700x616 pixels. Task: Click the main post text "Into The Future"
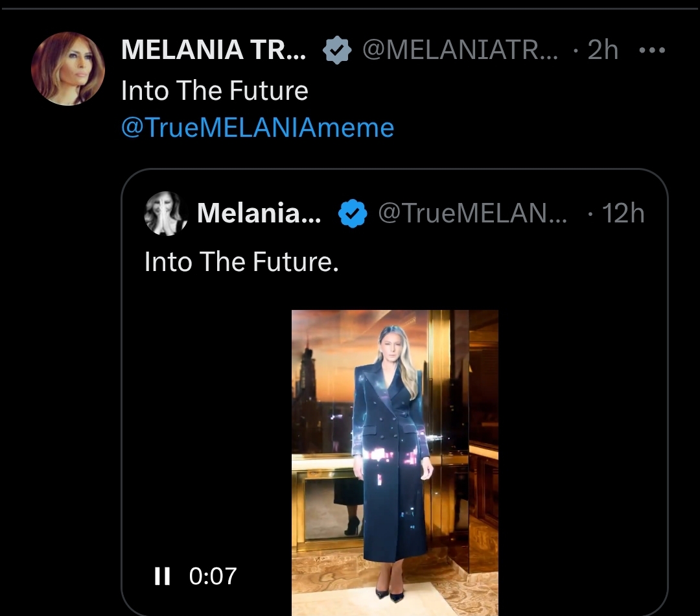click(x=215, y=91)
